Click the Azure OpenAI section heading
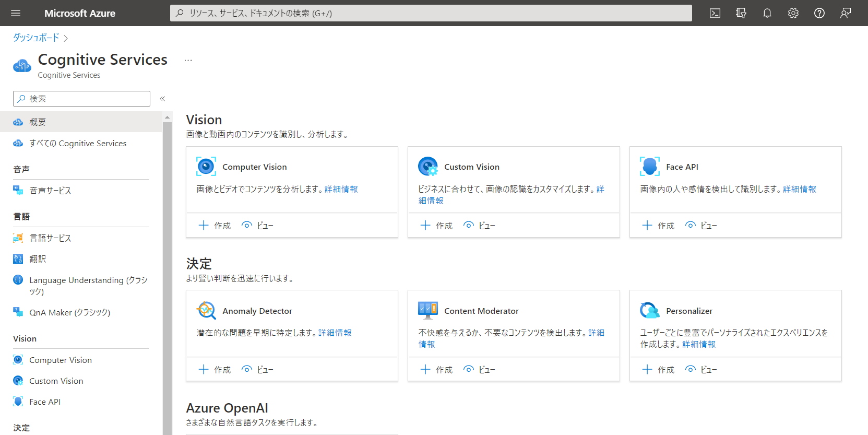 [227, 408]
